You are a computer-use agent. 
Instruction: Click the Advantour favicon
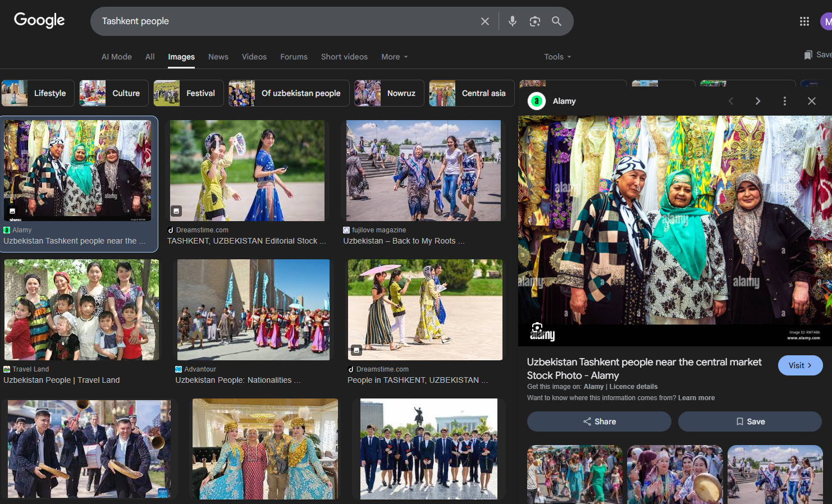pyautogui.click(x=179, y=369)
